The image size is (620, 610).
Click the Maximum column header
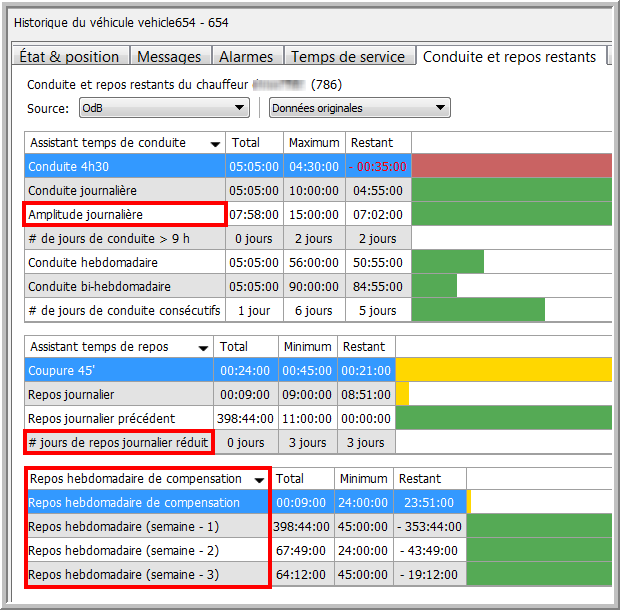click(315, 143)
